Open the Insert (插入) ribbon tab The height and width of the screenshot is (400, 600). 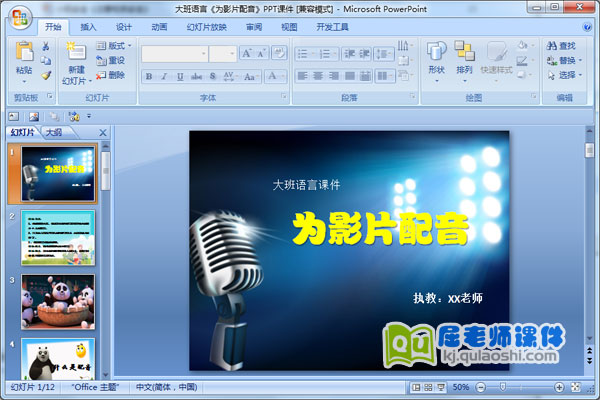click(x=88, y=27)
